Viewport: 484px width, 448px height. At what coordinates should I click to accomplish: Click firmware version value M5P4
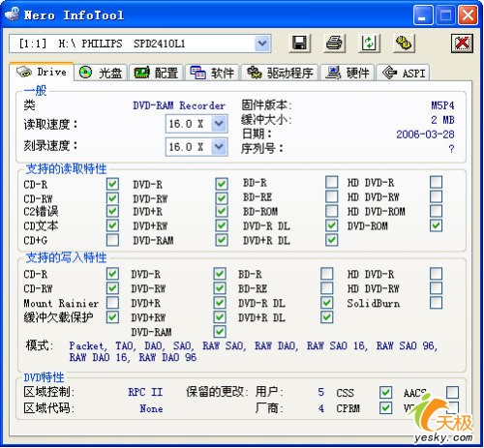pos(442,105)
